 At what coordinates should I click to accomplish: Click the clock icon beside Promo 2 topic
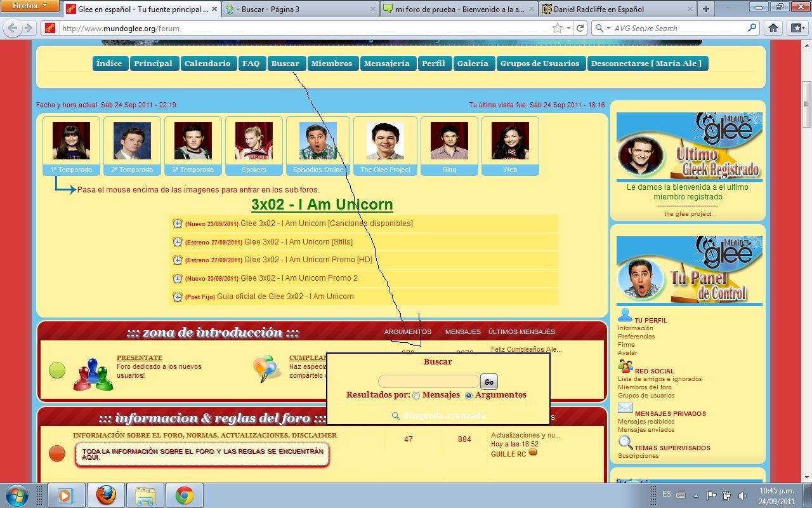[178, 278]
